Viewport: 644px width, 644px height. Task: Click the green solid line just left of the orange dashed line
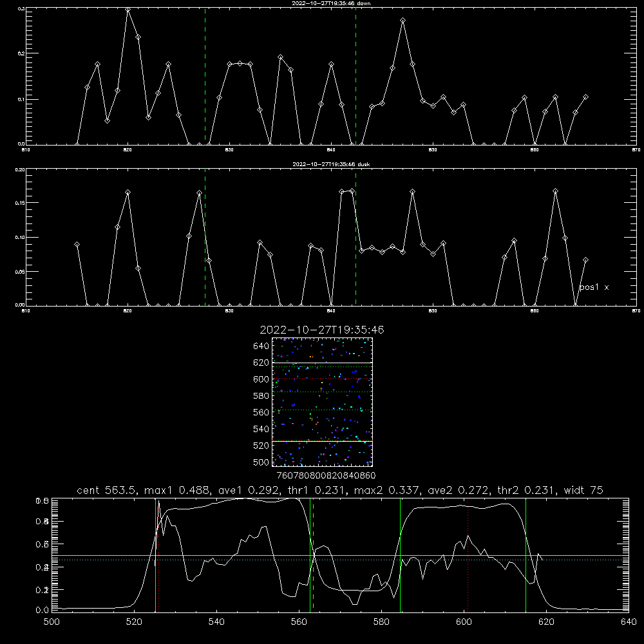coord(310,554)
